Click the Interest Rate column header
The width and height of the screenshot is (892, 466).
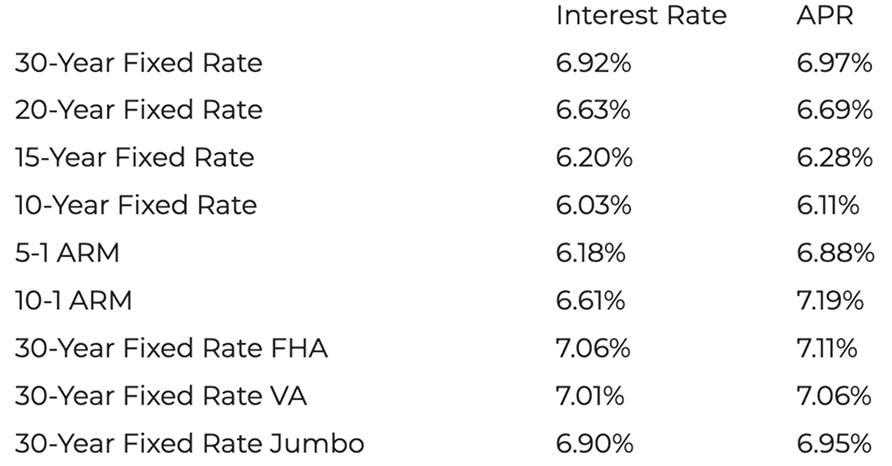[x=640, y=16]
